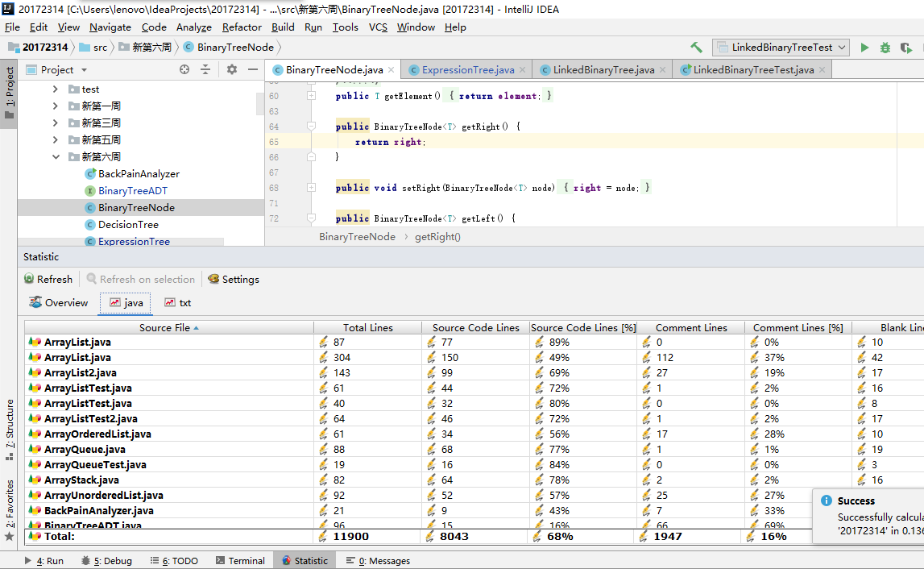Close the LinkedBinaryTreeTest.java editor tab

click(822, 69)
